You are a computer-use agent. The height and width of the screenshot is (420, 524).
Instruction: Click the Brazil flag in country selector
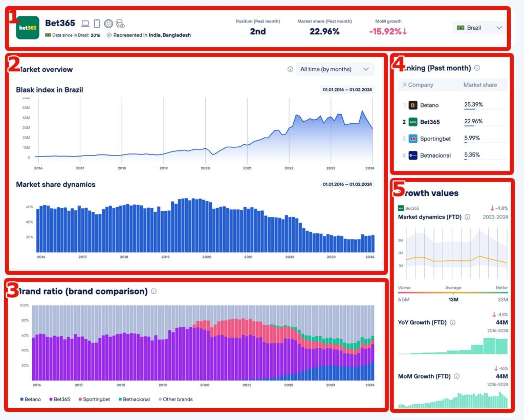(x=461, y=28)
